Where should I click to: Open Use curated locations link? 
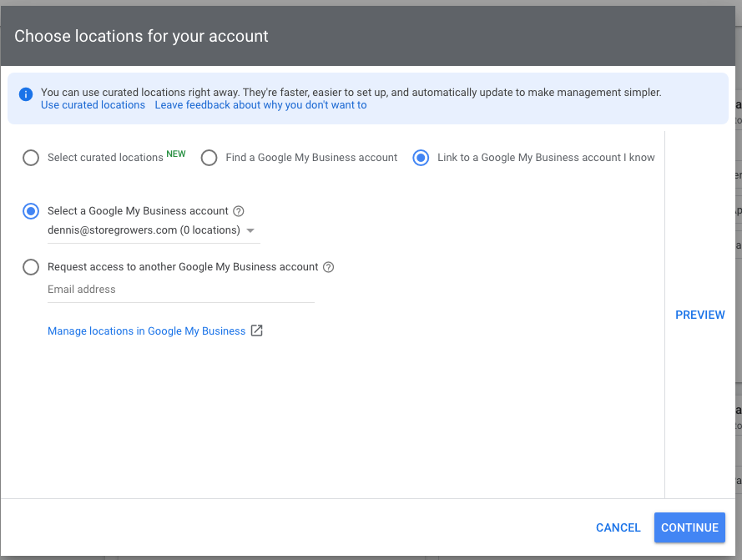93,105
